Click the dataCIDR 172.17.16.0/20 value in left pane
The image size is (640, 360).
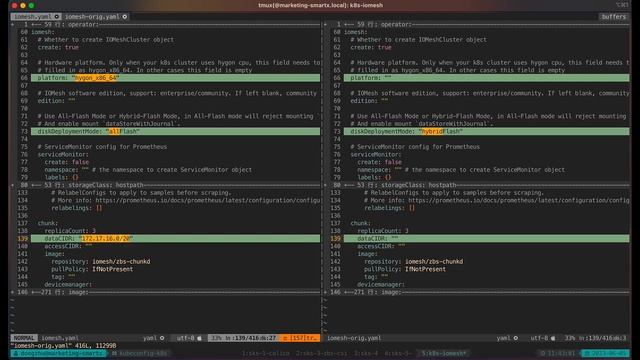point(106,238)
